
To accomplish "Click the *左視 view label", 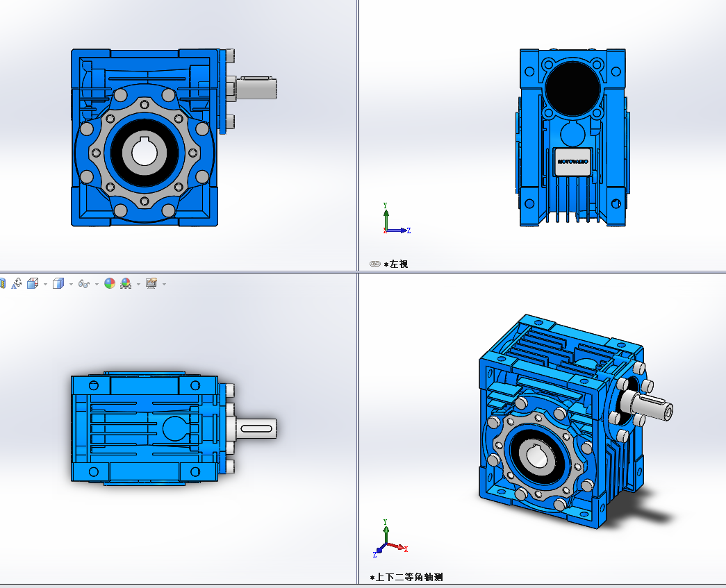I will click(396, 264).
